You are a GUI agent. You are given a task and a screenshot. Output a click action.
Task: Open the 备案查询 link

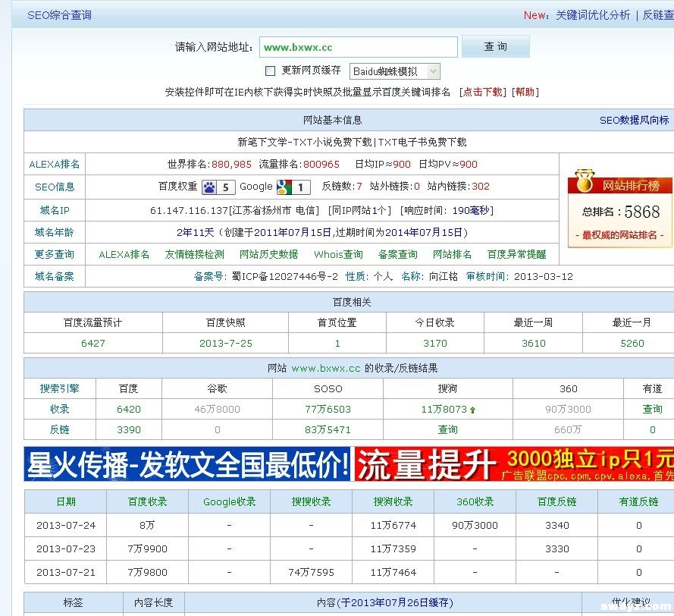(x=397, y=255)
